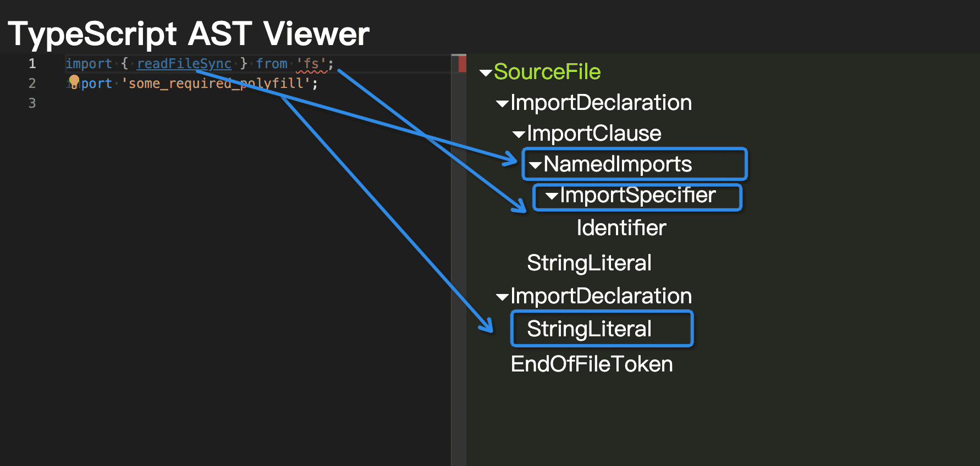Collapse arrow of ImportDeclaration below StringLiteral
Image resolution: width=980 pixels, height=466 pixels.
(502, 297)
